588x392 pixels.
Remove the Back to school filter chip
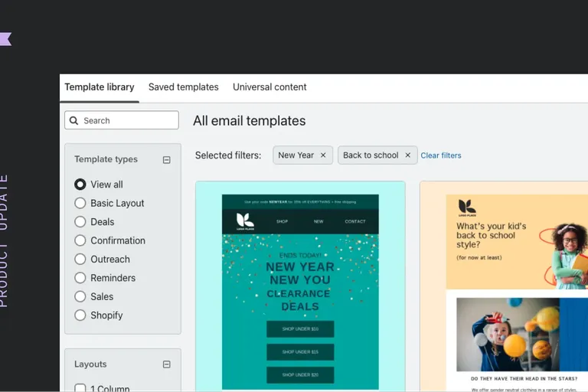[407, 155]
